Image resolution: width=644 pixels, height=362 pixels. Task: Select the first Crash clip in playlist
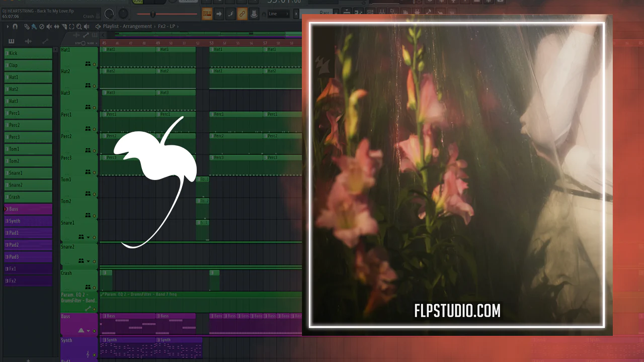coord(106,280)
